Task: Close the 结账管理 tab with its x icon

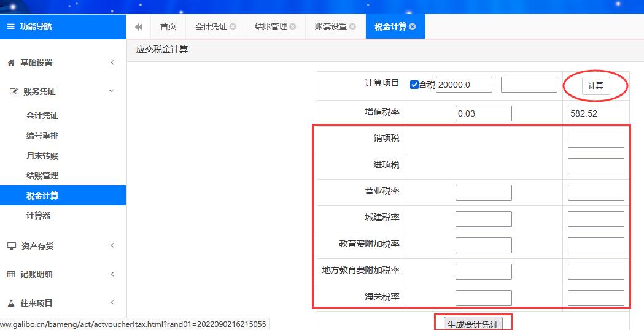Action: (x=293, y=27)
